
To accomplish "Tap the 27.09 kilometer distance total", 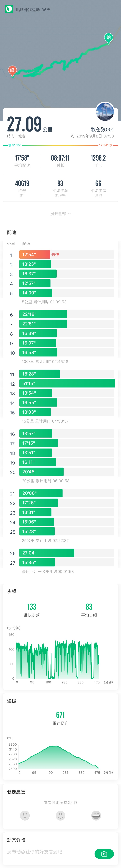I will [x=24, y=124].
